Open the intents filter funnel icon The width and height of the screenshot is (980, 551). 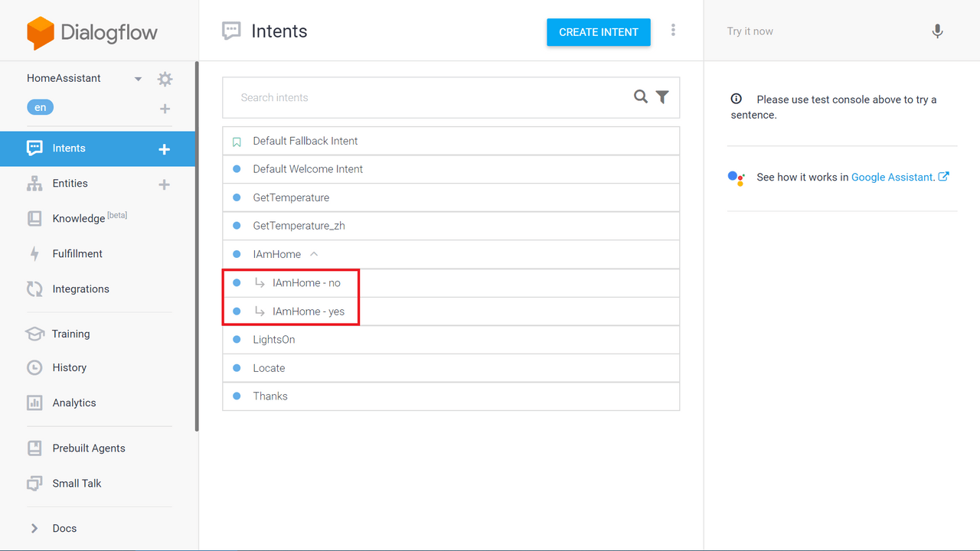tap(662, 97)
